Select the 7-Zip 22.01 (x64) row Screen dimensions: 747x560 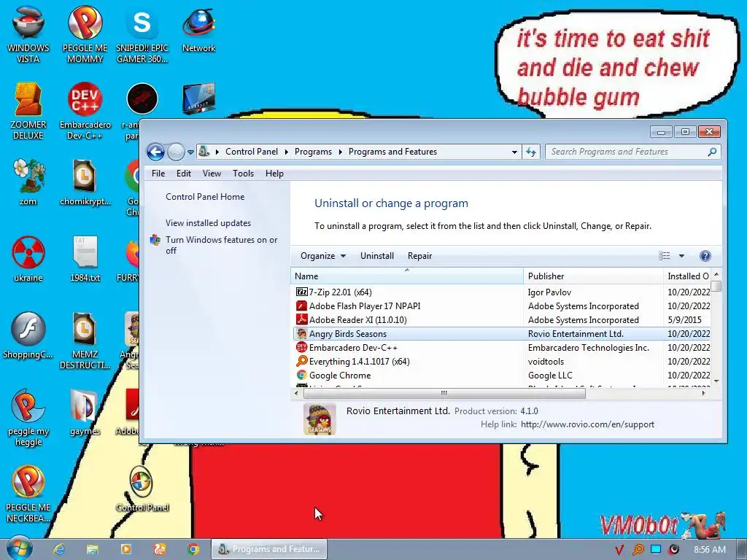[502, 292]
